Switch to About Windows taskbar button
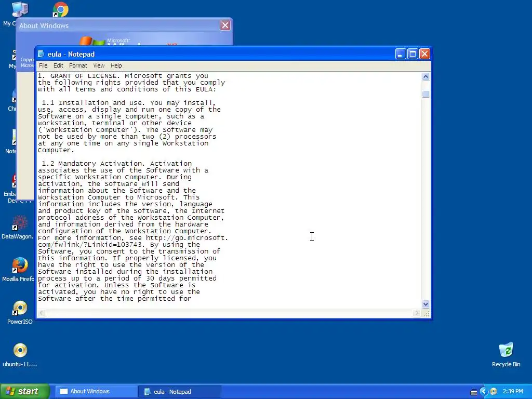The width and height of the screenshot is (532, 399). tap(96, 392)
